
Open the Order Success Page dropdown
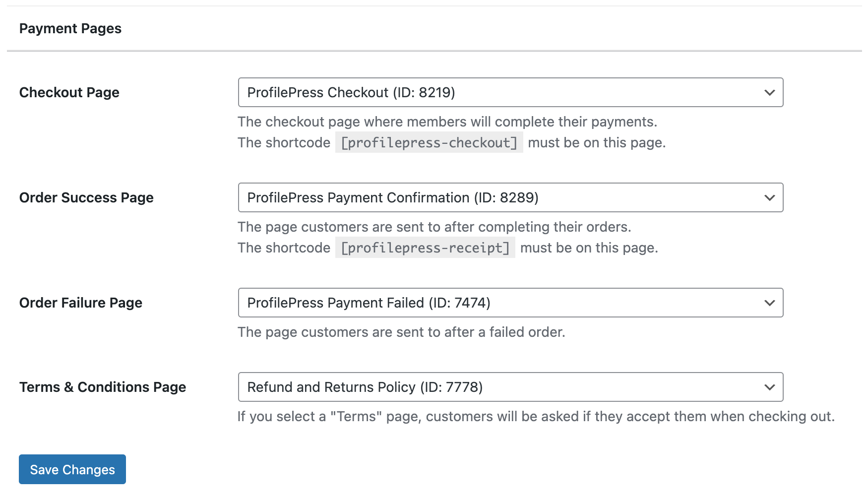click(x=510, y=197)
